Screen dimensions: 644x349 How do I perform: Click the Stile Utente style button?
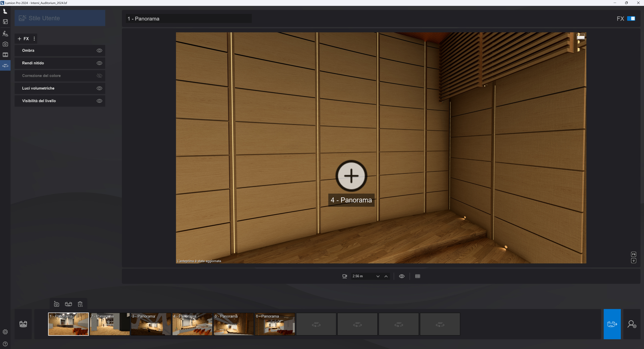(x=60, y=18)
